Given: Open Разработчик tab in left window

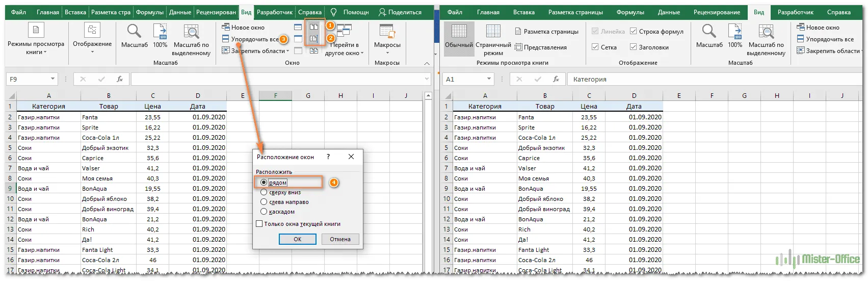Looking at the screenshot, I should pyautogui.click(x=275, y=12).
